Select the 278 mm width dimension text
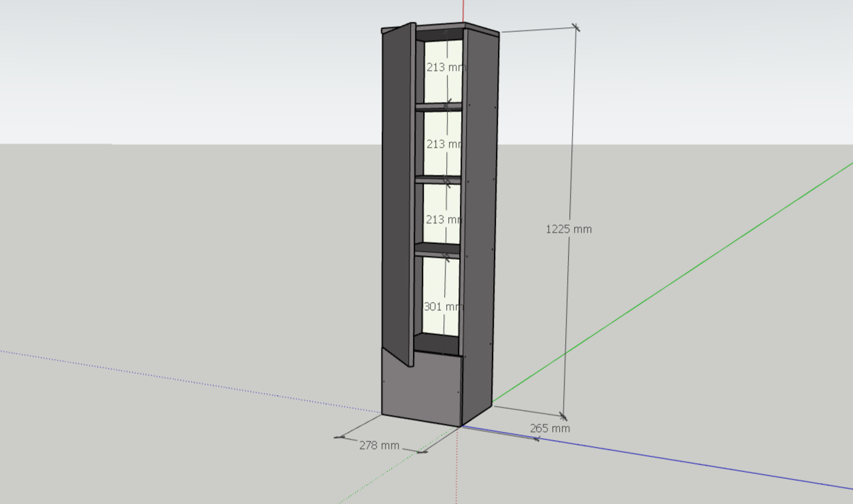This screenshot has height=504, width=853. coord(379,446)
